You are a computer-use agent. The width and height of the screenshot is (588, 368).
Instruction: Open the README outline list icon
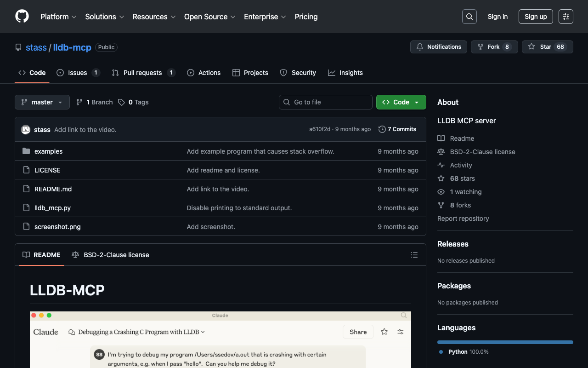coord(414,255)
